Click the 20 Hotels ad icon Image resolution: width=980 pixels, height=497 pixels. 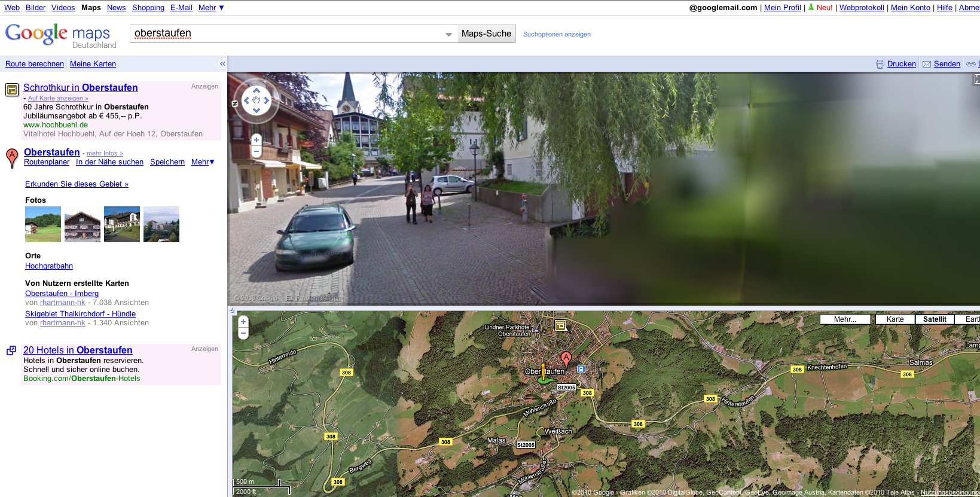[11, 350]
